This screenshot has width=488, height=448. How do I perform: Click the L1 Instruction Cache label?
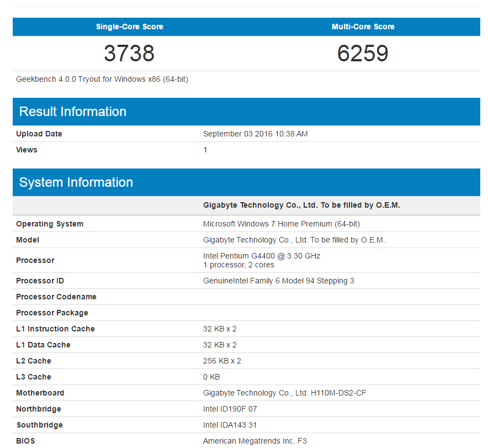pyautogui.click(x=55, y=329)
